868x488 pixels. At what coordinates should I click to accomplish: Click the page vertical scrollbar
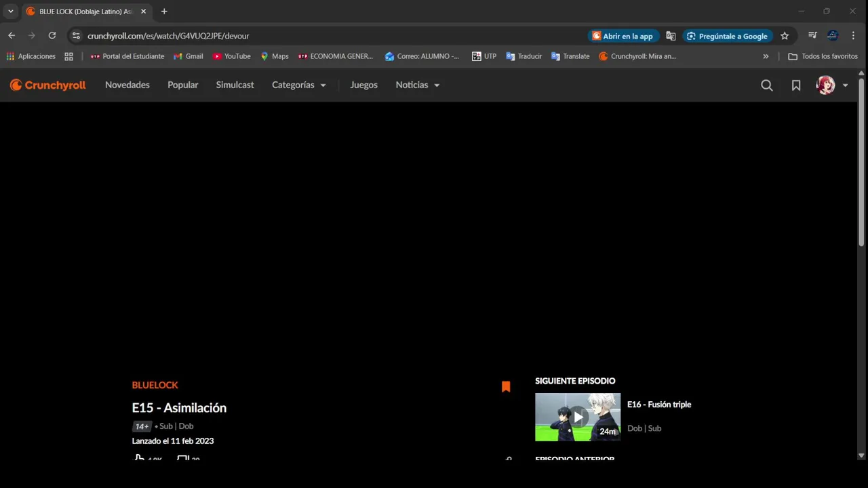pyautogui.click(x=862, y=162)
